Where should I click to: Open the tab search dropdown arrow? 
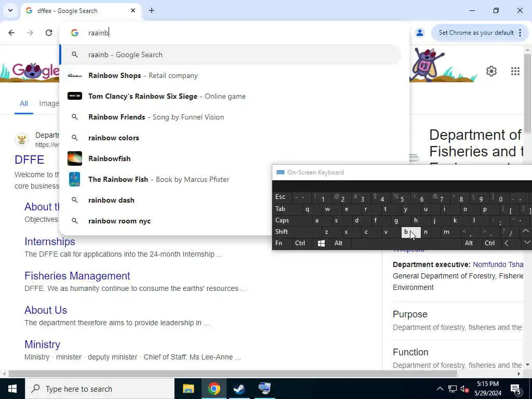pos(10,10)
